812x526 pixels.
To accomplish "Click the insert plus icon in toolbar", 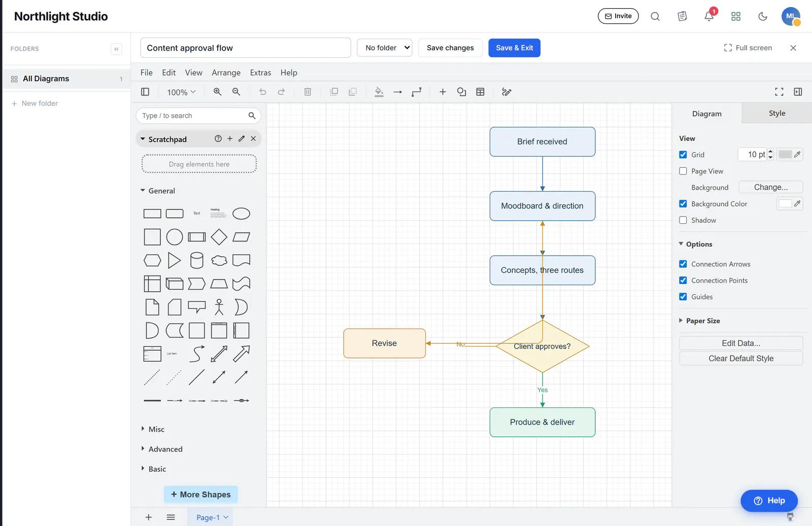I will [x=443, y=92].
